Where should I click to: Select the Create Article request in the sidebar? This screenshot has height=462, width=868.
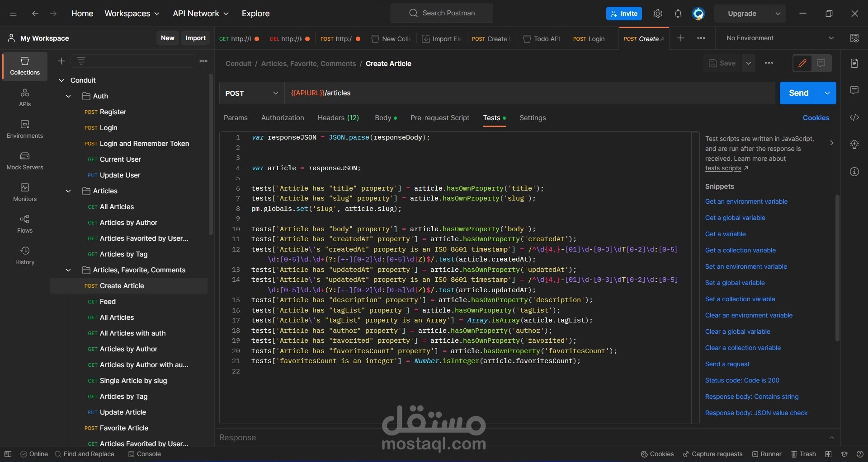point(123,285)
